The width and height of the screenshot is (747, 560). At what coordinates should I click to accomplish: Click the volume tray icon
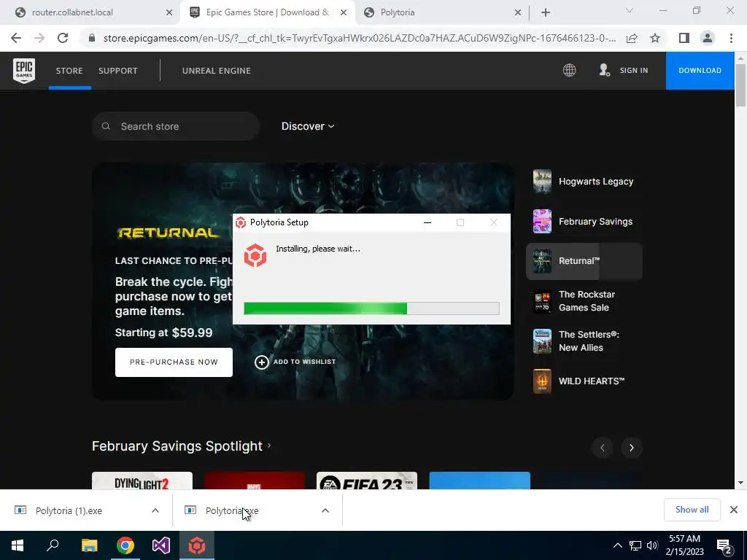tap(652, 545)
